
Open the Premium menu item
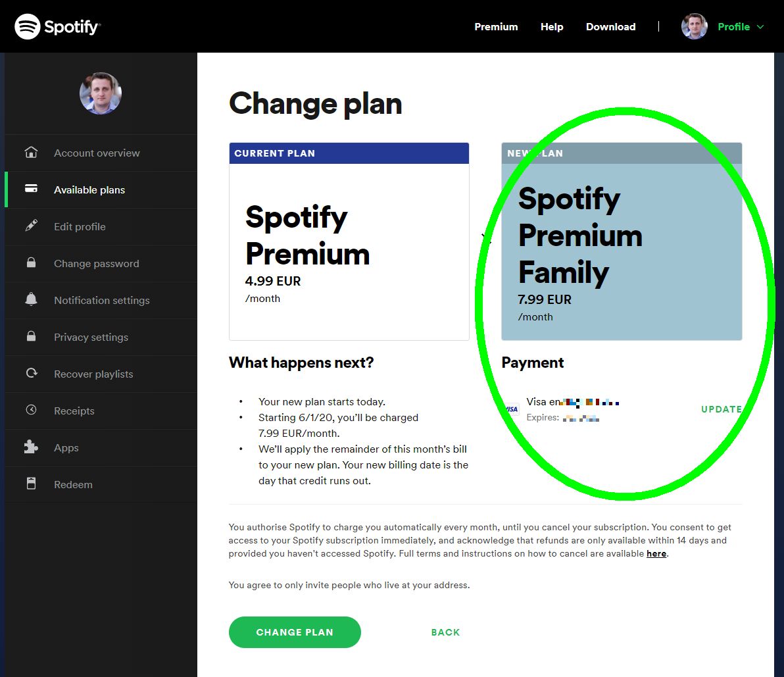point(496,27)
